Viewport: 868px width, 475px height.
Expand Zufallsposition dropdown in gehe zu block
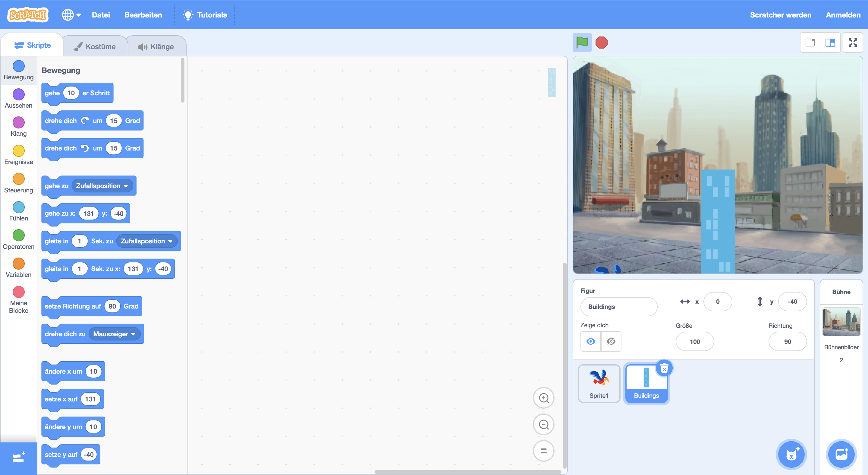[125, 186]
